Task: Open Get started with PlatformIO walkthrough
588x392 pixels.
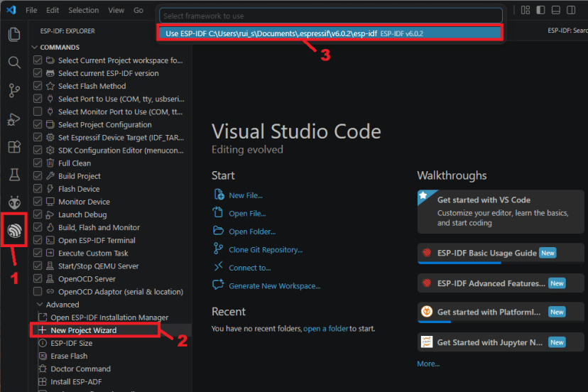Action: click(x=500, y=312)
